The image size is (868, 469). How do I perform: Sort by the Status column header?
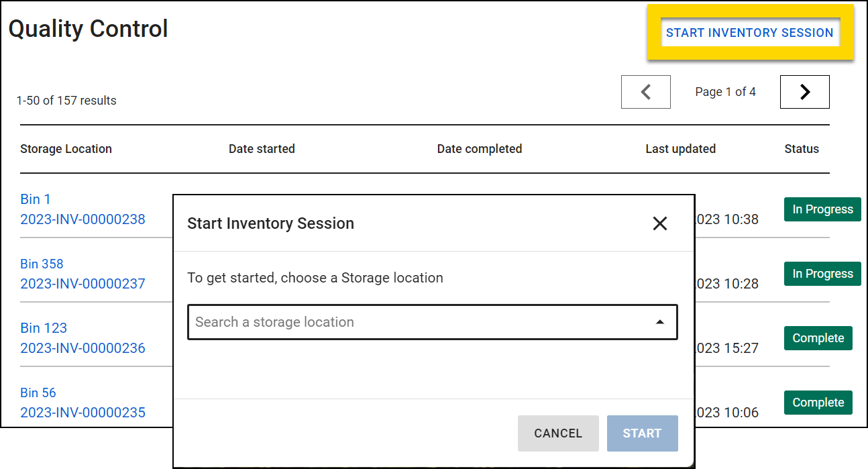tap(802, 148)
